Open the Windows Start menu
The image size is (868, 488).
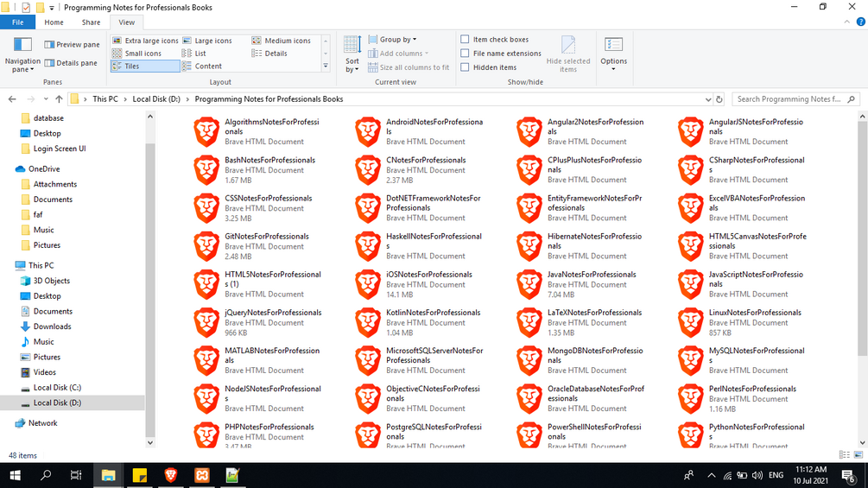pos(15,475)
